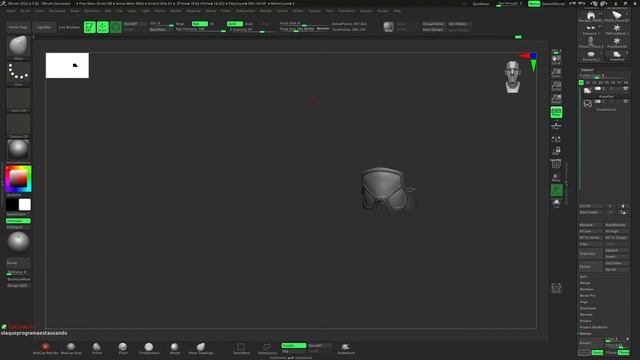Viewport: 640px width, 360px height.
Task: Click the Duplicate subtool button
Action: (590, 253)
